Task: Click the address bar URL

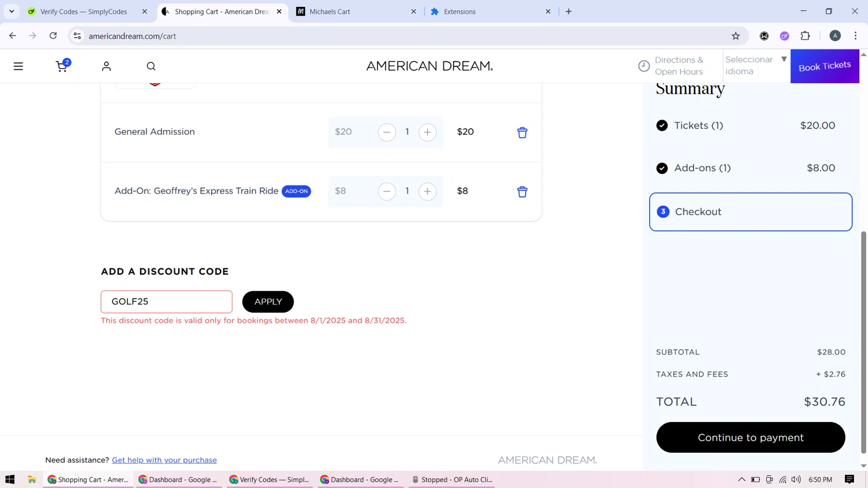Action: coord(133,36)
